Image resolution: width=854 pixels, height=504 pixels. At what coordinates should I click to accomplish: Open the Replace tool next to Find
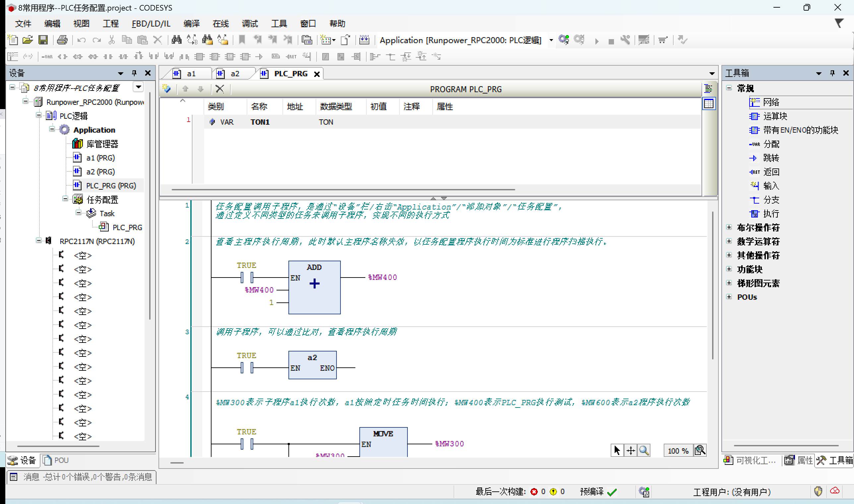[x=192, y=40]
